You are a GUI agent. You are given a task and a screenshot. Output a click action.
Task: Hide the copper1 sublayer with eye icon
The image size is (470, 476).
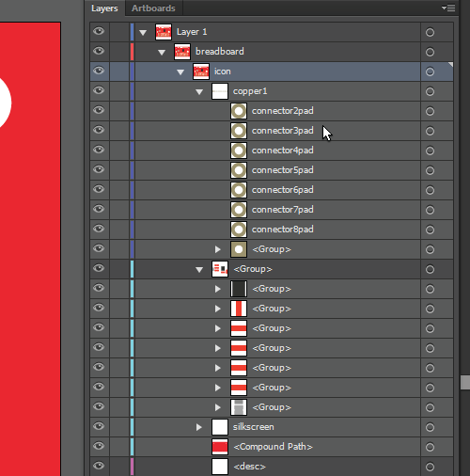click(x=99, y=90)
